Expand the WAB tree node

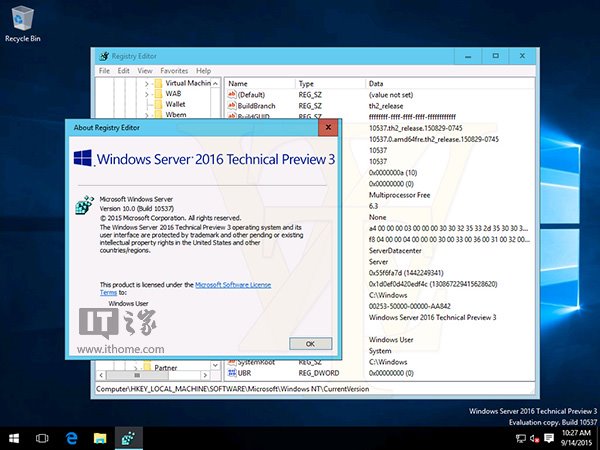[x=147, y=94]
